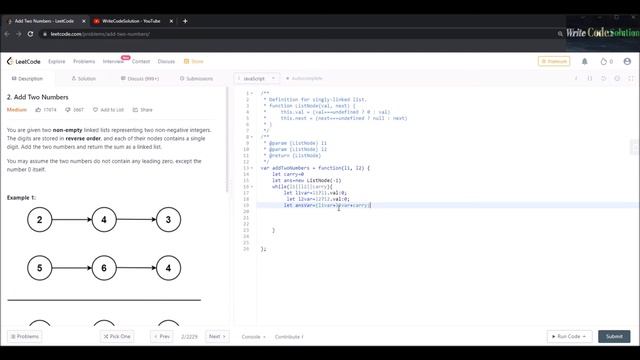Click the Submit button
Screen dimensions: 640x360
pyautogui.click(x=614, y=336)
